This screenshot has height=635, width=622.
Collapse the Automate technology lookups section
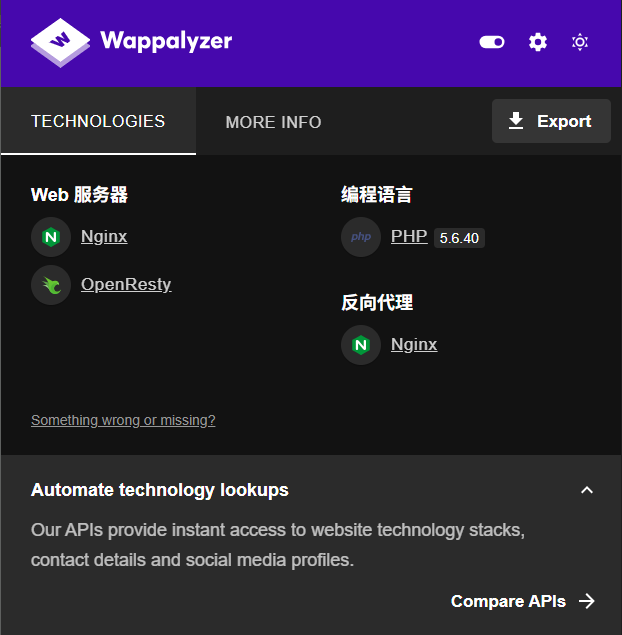pyautogui.click(x=587, y=490)
